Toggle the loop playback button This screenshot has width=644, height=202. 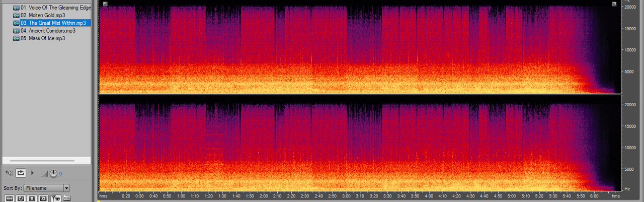(x=21, y=173)
